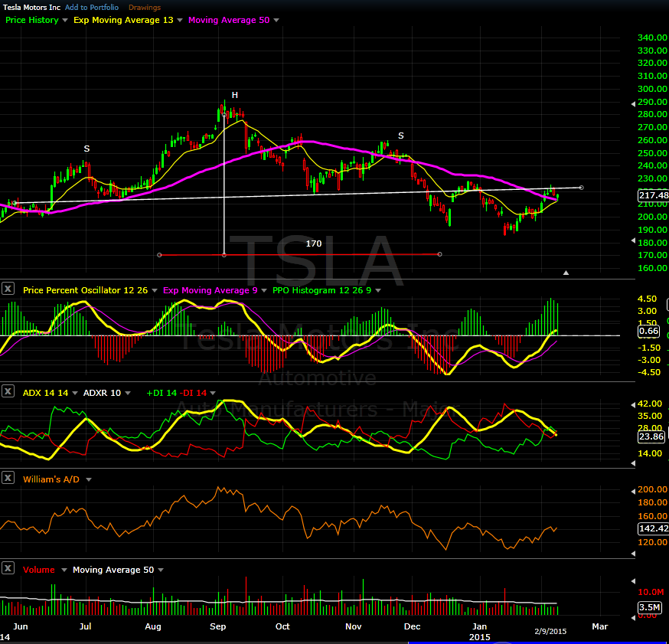This screenshot has height=644, width=669.
Task: Click the ADX axis arrow beside 42.00
Action: 633,404
